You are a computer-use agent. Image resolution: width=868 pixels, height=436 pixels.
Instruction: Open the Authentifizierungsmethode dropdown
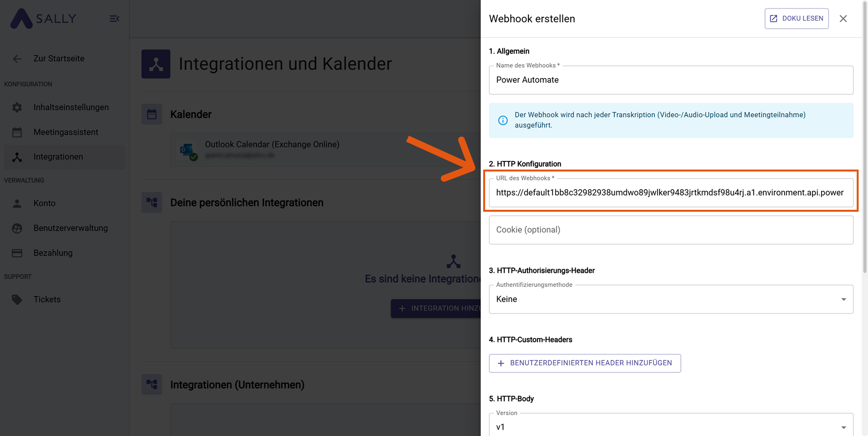[x=671, y=299]
